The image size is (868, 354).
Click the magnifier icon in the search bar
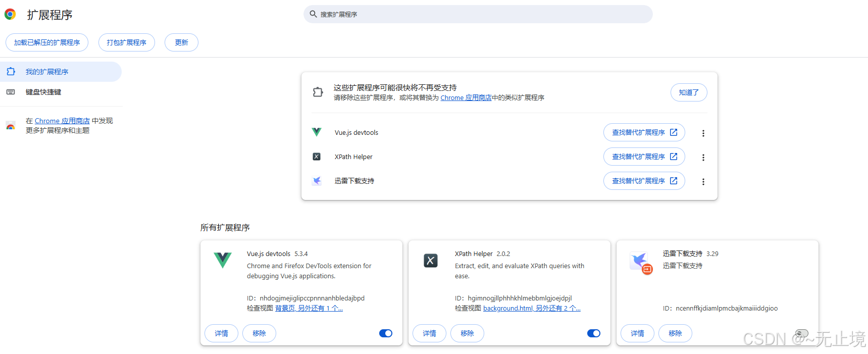point(313,14)
